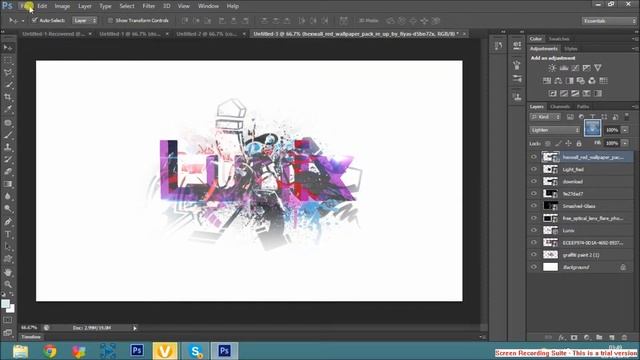Switch to the Styles tab
The height and width of the screenshot is (360, 640).
(571, 49)
